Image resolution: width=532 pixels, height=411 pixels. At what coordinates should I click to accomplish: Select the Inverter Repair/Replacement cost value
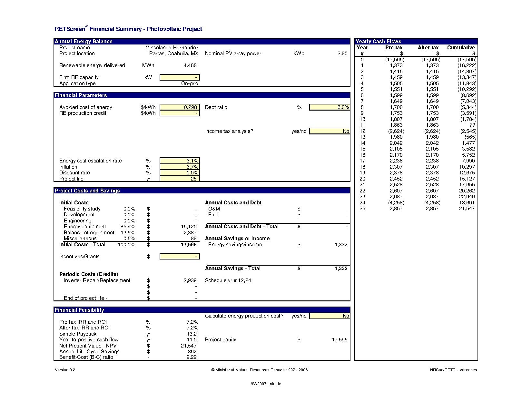point(190,280)
